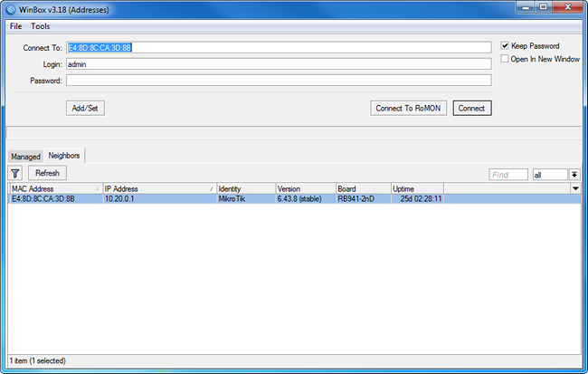Refresh the neighbors list

(x=47, y=173)
